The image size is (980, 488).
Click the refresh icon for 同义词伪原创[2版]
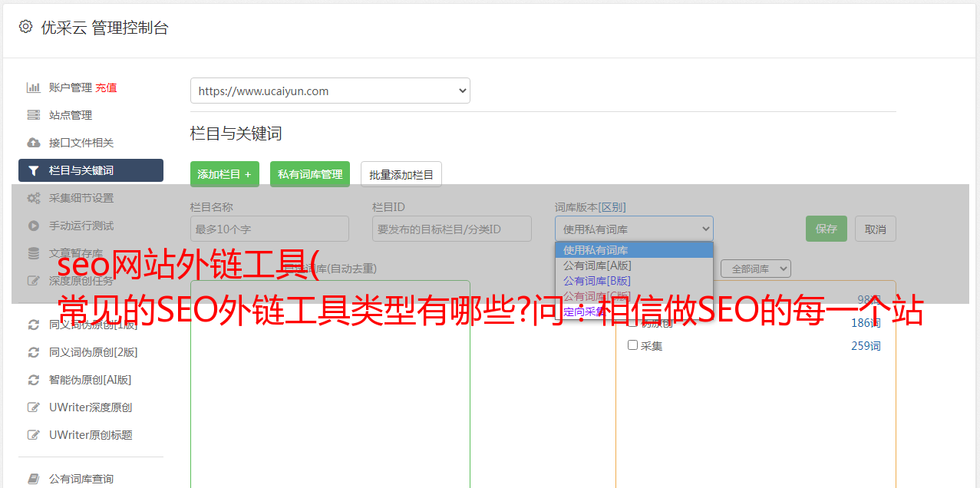coord(34,352)
